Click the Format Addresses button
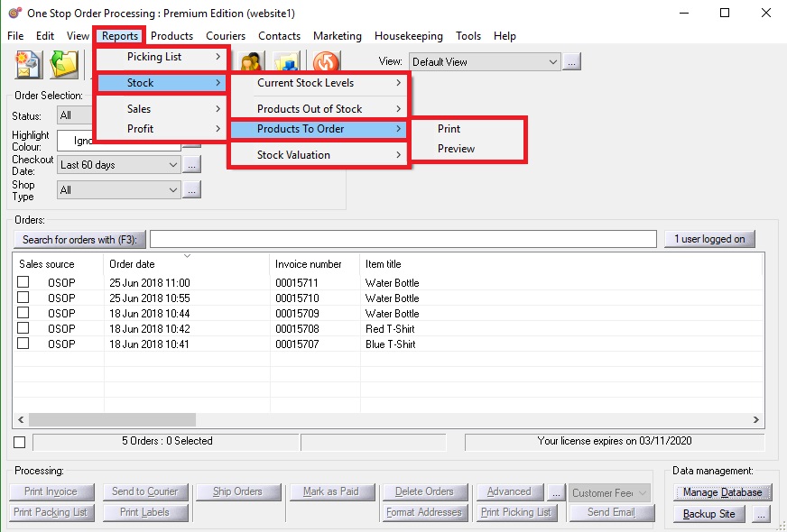Screen dimensions: 787x532 424,512
